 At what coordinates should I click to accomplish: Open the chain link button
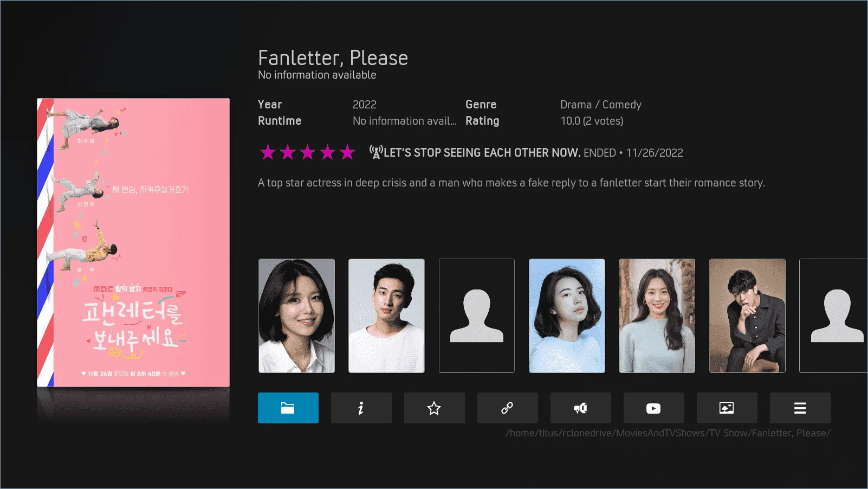[508, 408]
